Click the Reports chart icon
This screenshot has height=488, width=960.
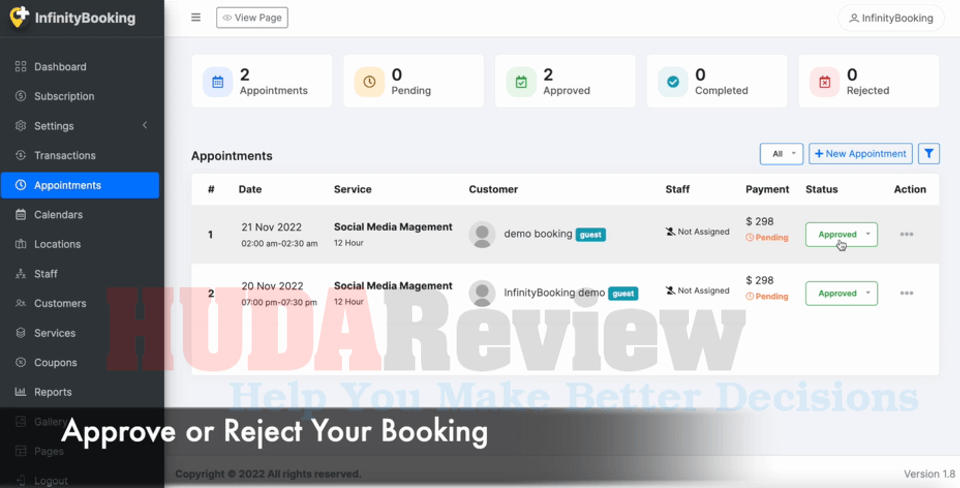(21, 392)
